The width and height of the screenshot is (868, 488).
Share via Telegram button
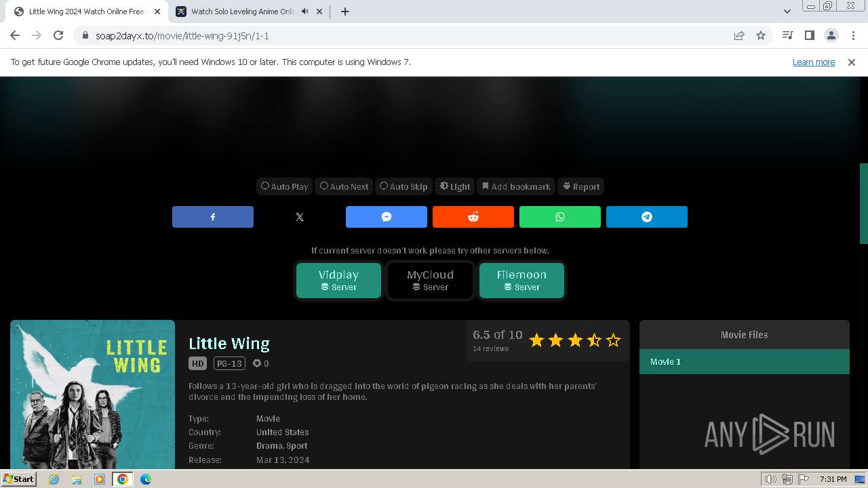point(647,217)
